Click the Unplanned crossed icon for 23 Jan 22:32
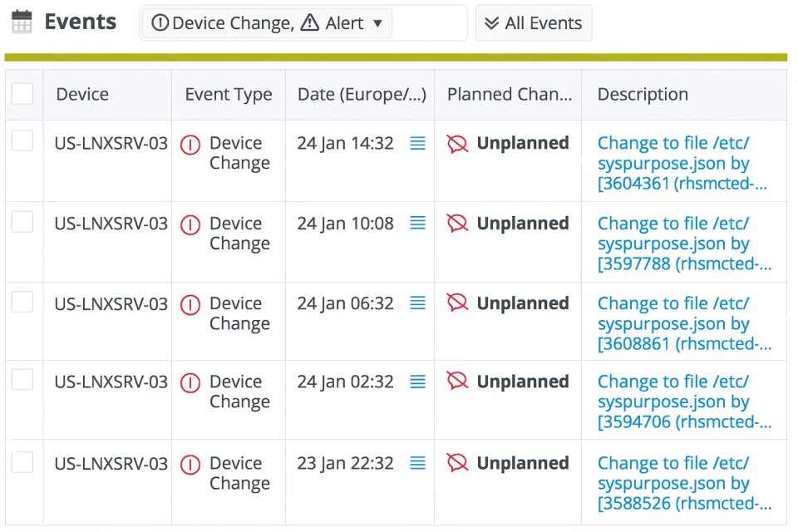Image resolution: width=798 pixels, height=532 pixels. (457, 463)
